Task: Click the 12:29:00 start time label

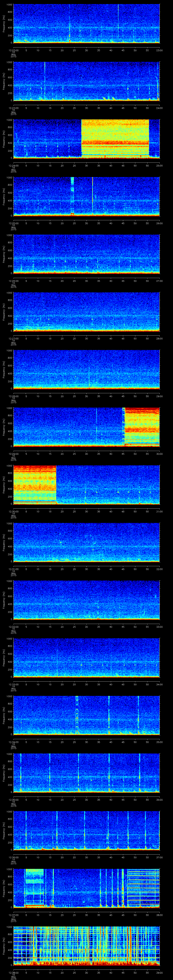Action: point(14,454)
